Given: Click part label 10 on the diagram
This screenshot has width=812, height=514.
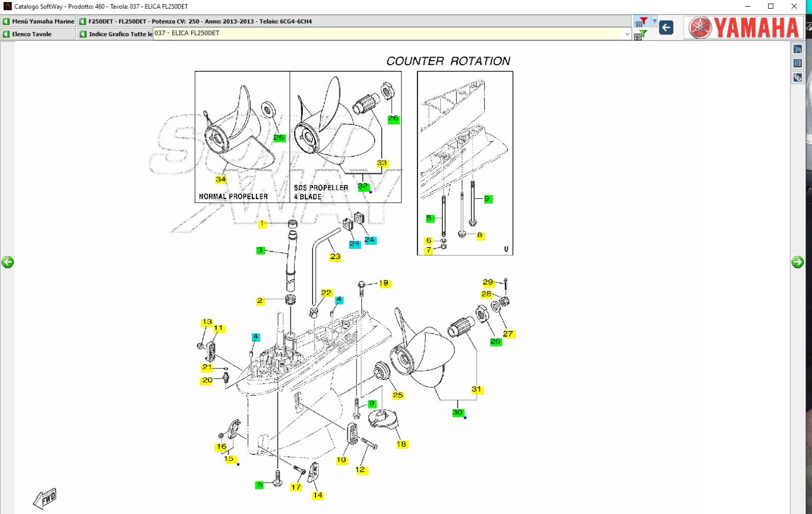Looking at the screenshot, I should tap(341, 460).
